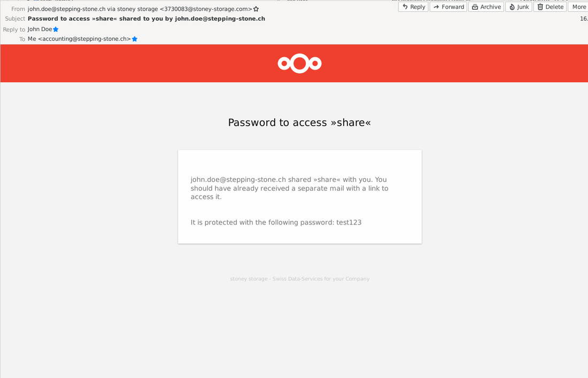Open the More actions dropdown
588x378 pixels.
[578, 7]
